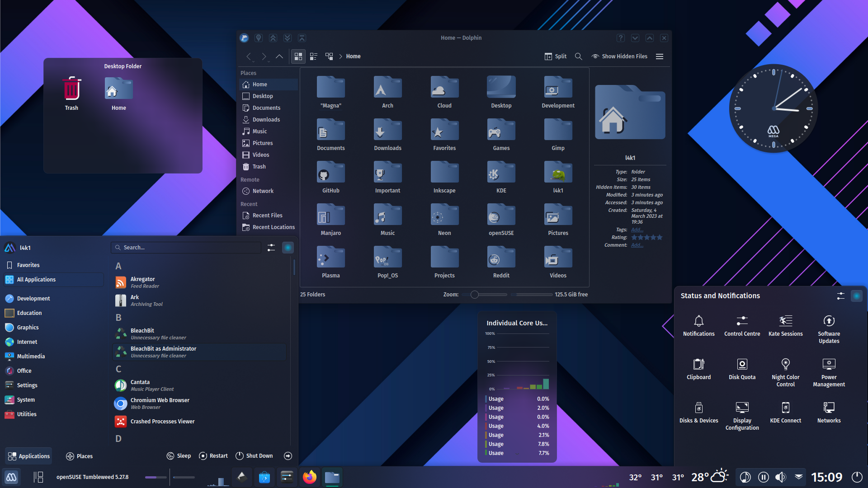
Task: Switch Dolphin to Icons view mode
Action: coord(298,56)
